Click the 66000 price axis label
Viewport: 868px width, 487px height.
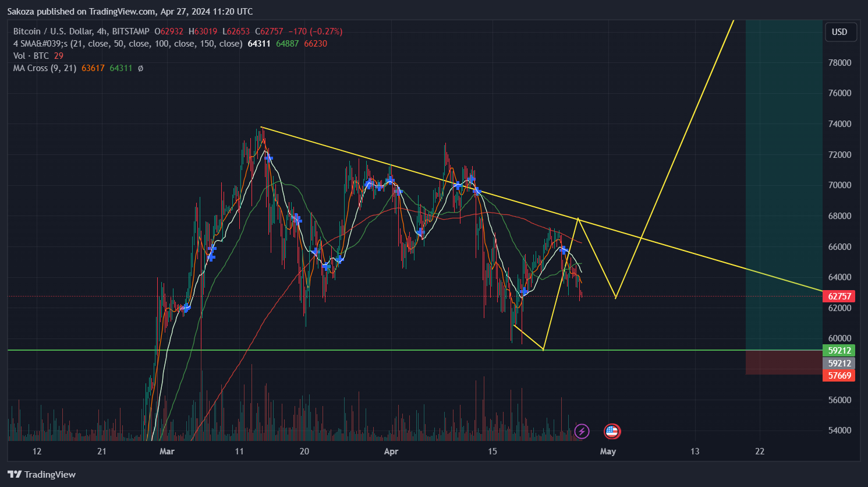point(839,246)
